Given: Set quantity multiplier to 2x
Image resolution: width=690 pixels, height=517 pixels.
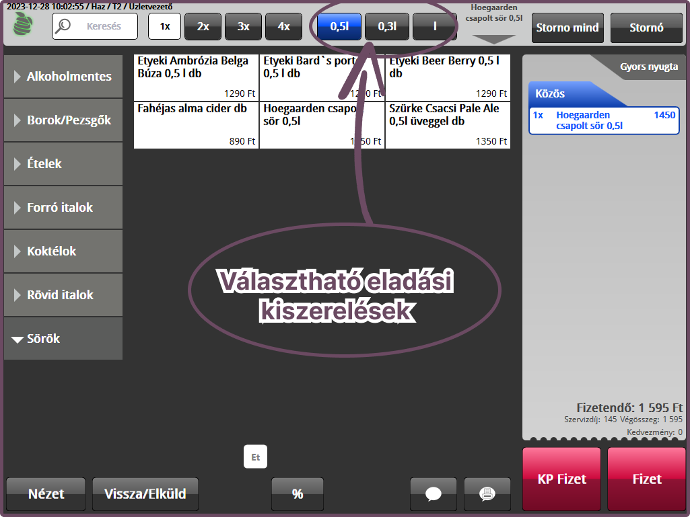Looking at the screenshot, I should pyautogui.click(x=203, y=27).
